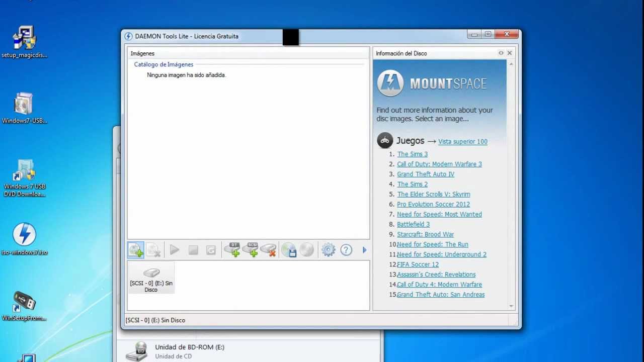Click the Unmount stop button

tap(193, 250)
